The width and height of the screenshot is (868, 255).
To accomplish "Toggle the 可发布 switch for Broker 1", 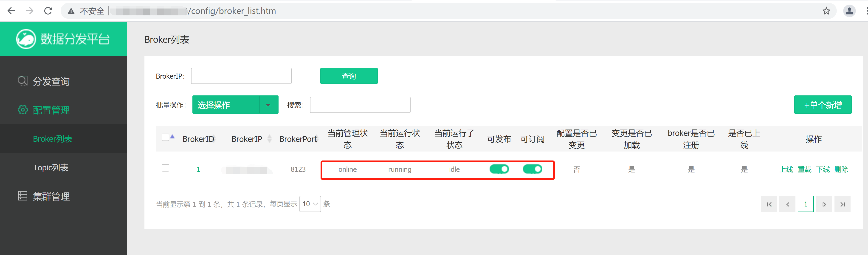I will tap(499, 169).
